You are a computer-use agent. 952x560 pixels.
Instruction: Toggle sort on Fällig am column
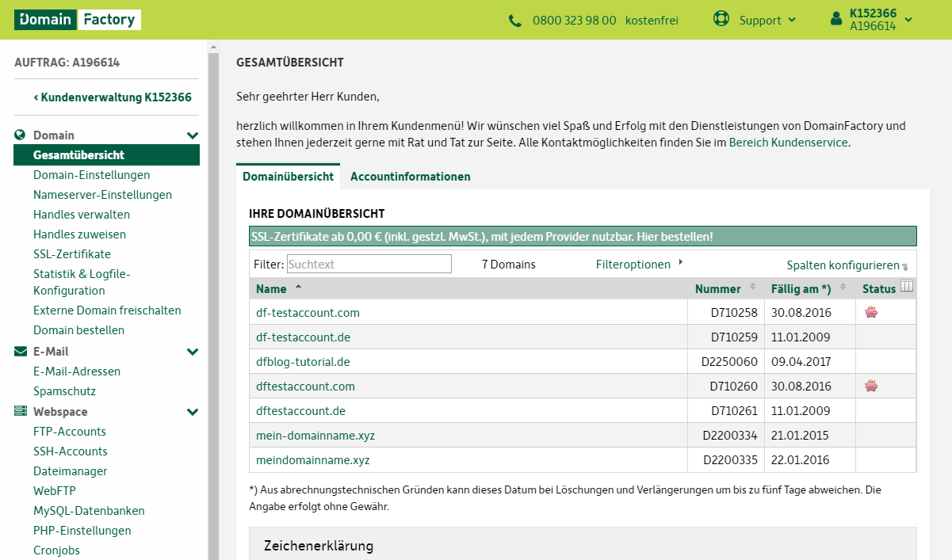coord(843,288)
